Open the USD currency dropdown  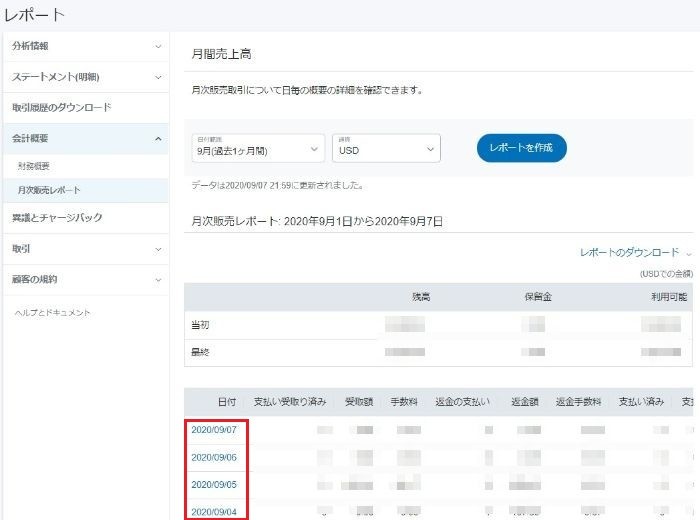click(x=386, y=148)
